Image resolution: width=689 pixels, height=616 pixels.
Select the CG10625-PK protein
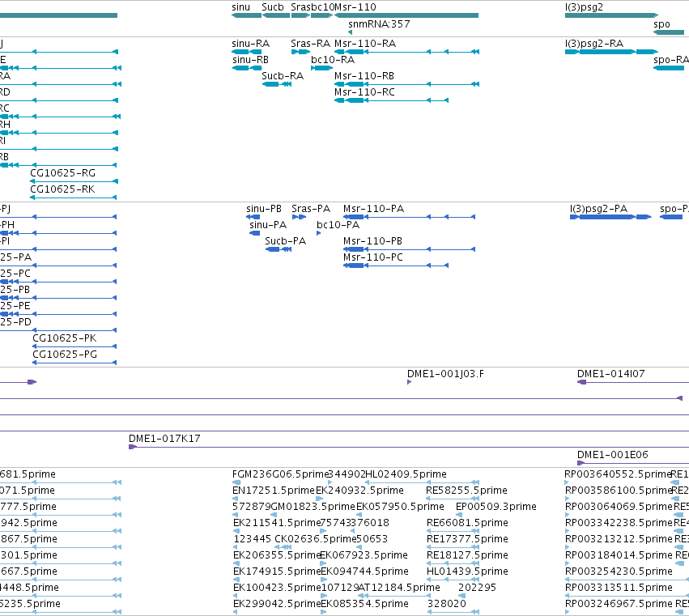(74, 346)
